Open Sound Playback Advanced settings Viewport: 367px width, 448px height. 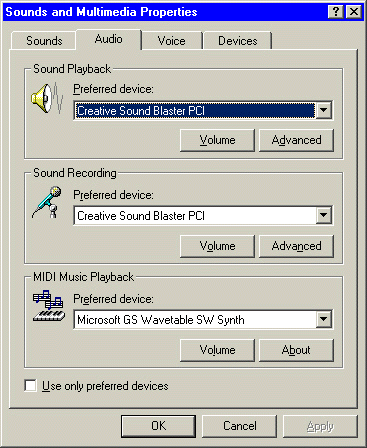tap(296, 140)
